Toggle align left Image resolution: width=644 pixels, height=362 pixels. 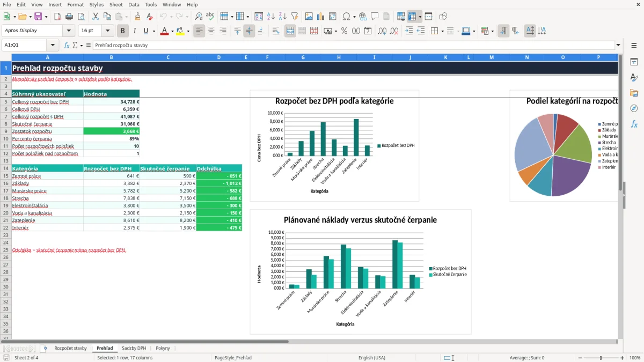point(199,31)
